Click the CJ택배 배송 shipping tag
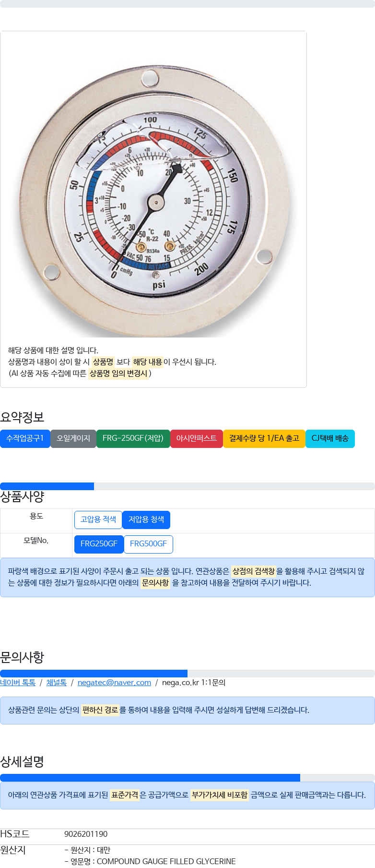The height and width of the screenshot is (868, 375). (x=330, y=439)
